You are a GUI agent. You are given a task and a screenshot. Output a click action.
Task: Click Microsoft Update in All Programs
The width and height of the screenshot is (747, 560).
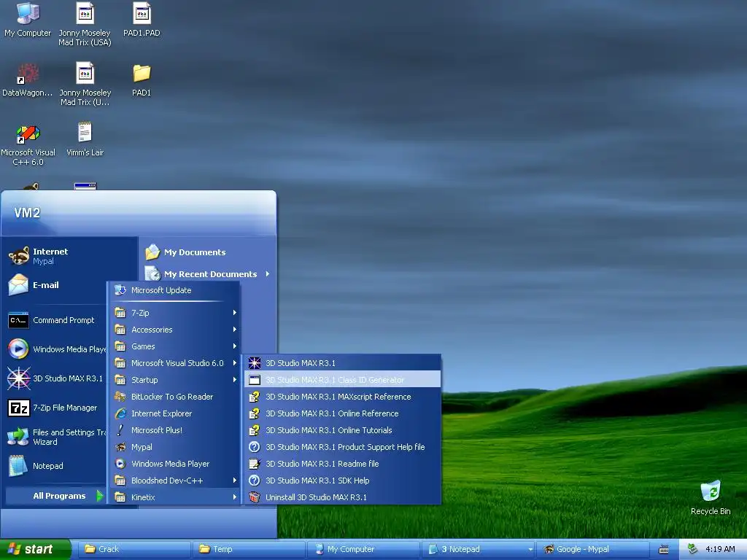click(x=174, y=290)
